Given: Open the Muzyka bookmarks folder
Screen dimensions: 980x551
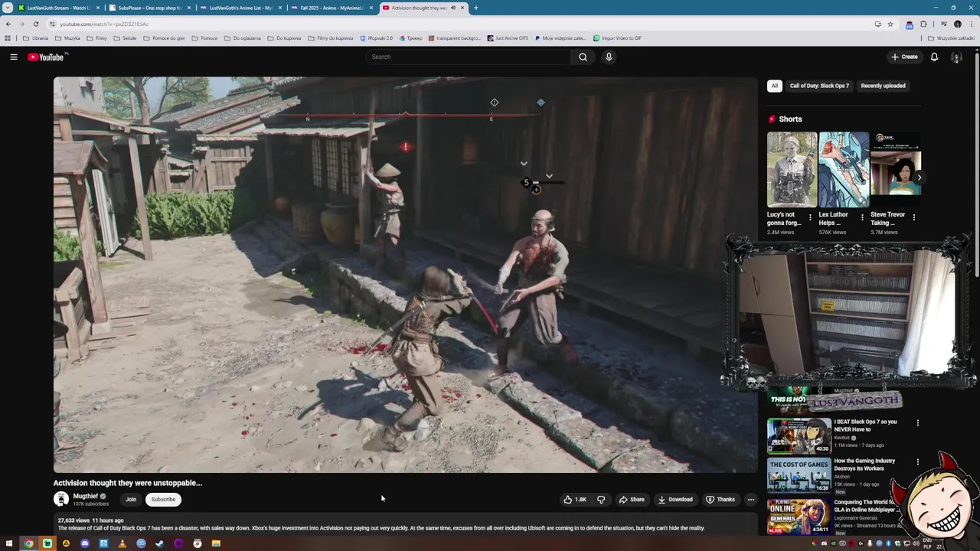Looking at the screenshot, I should pos(67,38).
